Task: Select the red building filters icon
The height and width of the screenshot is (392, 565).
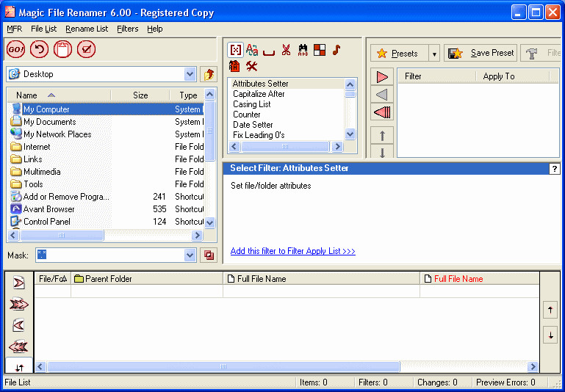Action: pyautogui.click(x=234, y=66)
